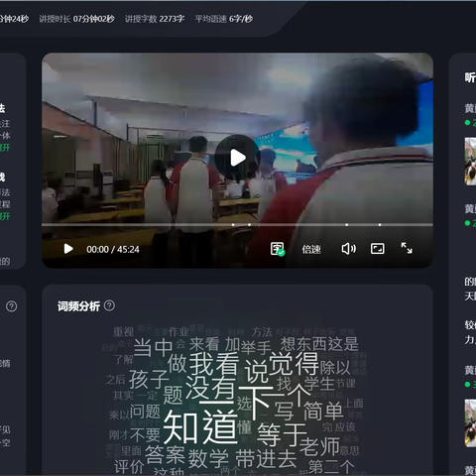Open the help icon in the left-side panel
The image size is (476, 476).
tap(12, 306)
